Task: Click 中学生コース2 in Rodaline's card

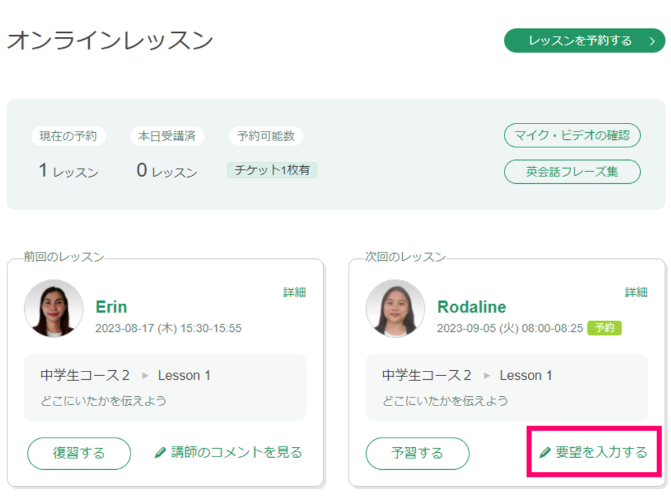Action: click(x=426, y=375)
